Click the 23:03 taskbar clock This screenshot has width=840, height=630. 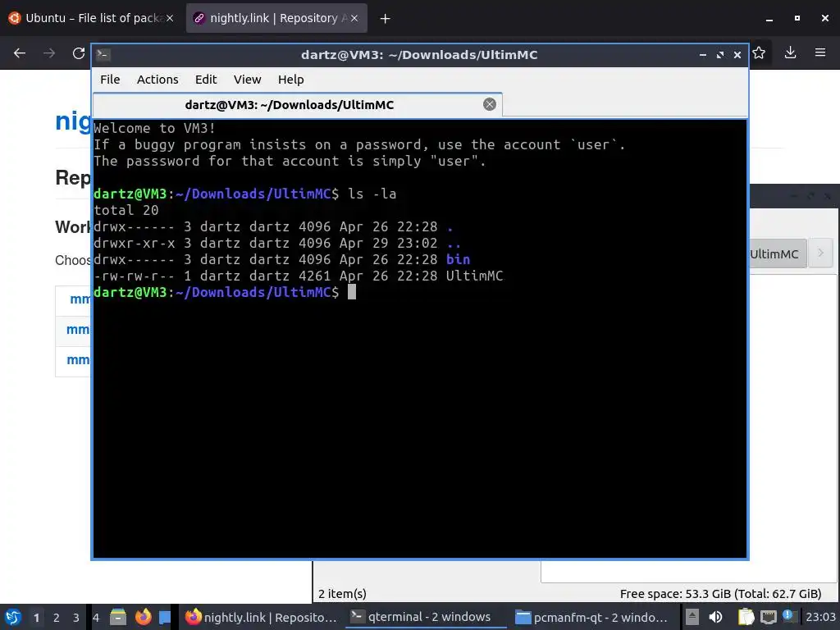[820, 617]
